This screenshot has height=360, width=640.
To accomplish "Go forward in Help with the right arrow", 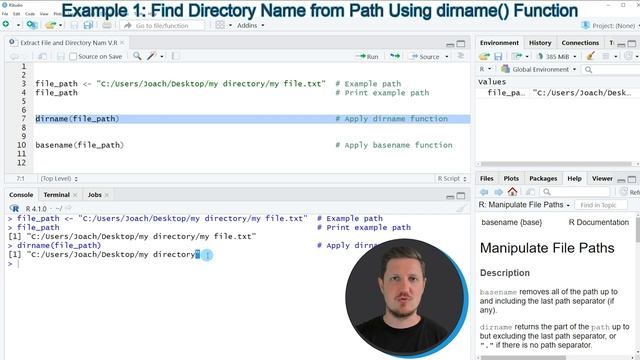I will pos(498,191).
